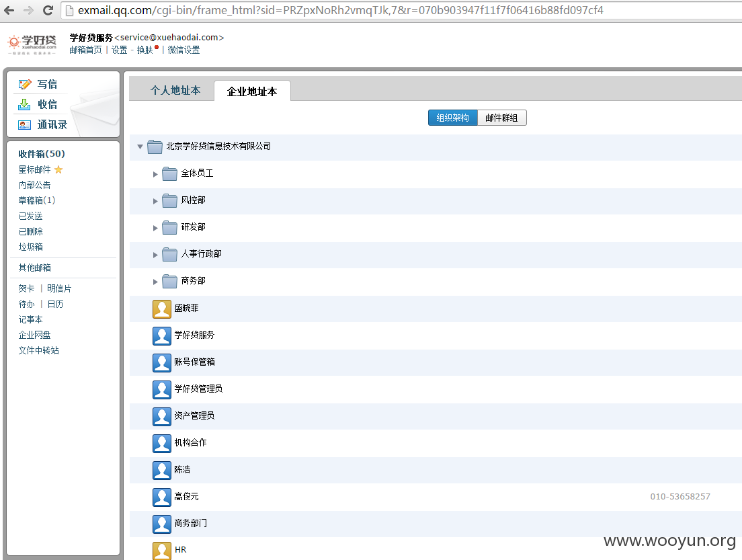742x560 pixels.
Task: Open 记事本 notepad
Action: point(31,319)
